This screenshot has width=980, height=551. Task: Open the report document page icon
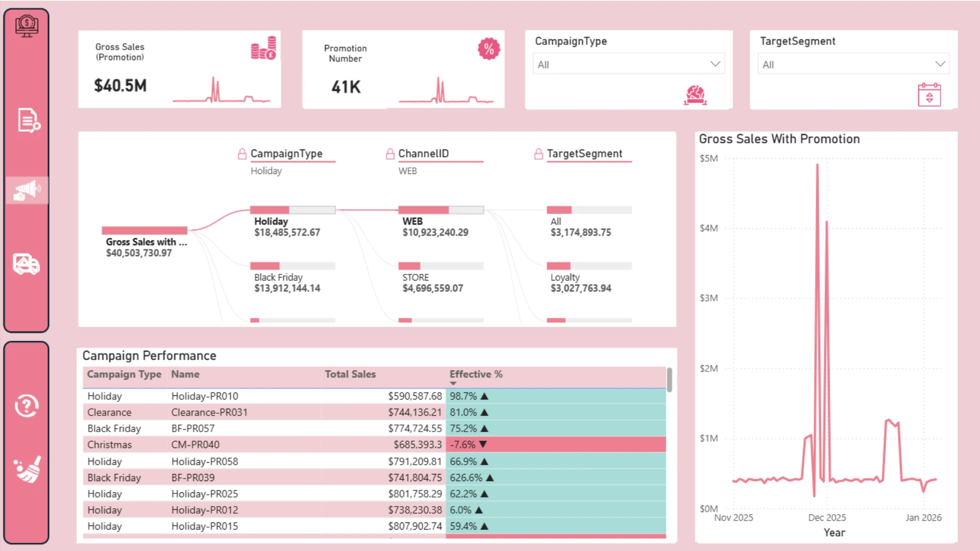[x=29, y=120]
